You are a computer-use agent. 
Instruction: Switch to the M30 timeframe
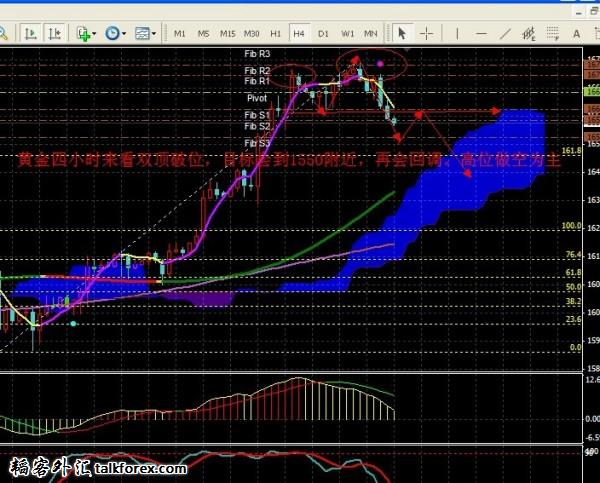(251, 34)
